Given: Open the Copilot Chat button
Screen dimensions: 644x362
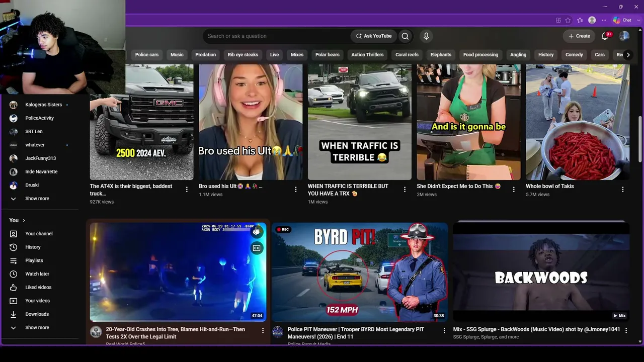Looking at the screenshot, I should [x=623, y=20].
